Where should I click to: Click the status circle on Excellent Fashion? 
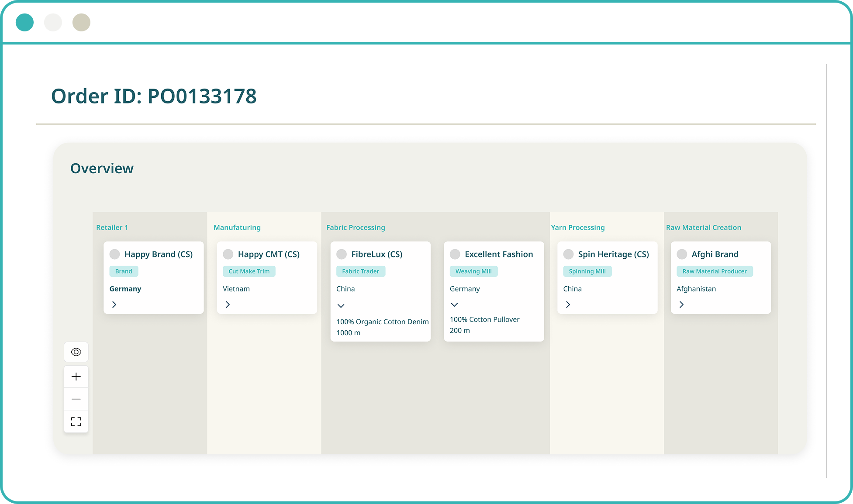click(x=455, y=254)
